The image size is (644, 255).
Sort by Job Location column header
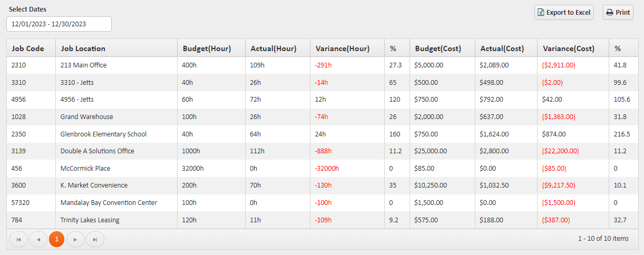point(83,48)
